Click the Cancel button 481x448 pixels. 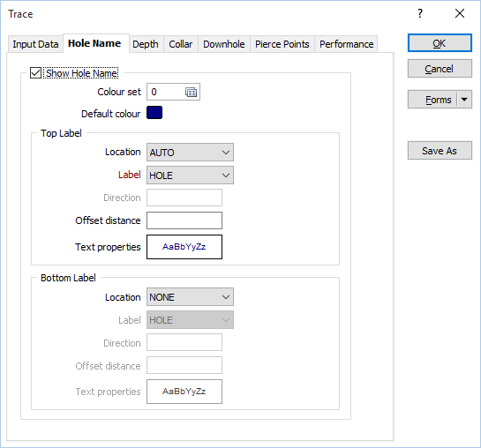[440, 69]
